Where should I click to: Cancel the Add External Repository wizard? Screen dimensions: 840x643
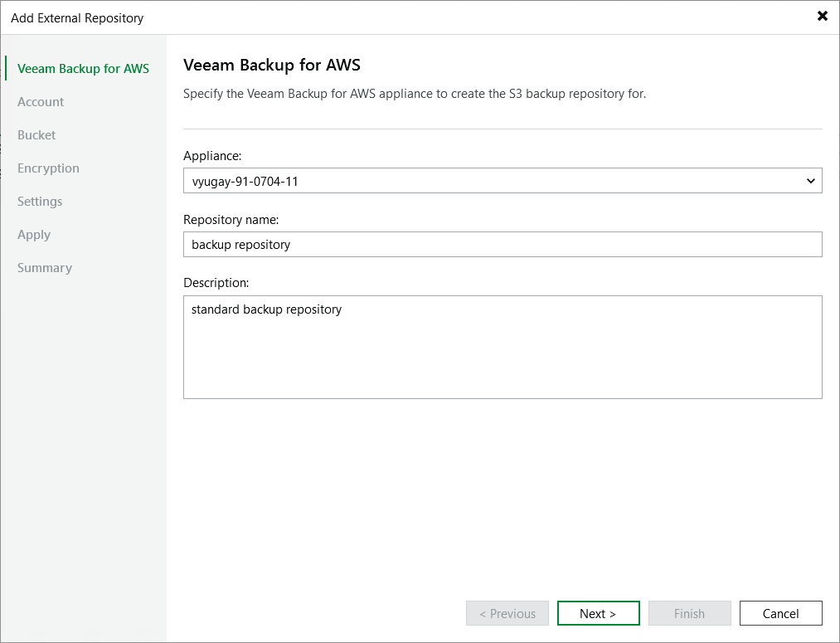pos(780,613)
